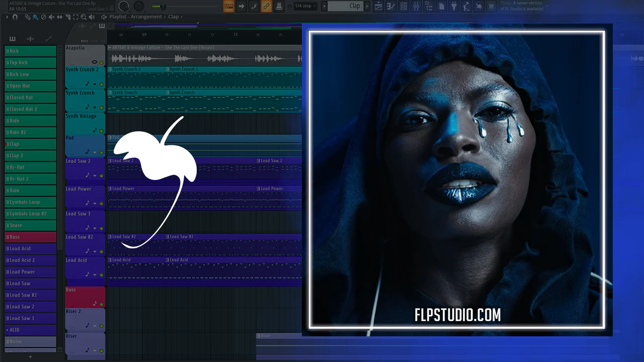Image resolution: width=644 pixels, height=362 pixels.
Task: Select the Kick pattern in picker
Action: click(31, 51)
